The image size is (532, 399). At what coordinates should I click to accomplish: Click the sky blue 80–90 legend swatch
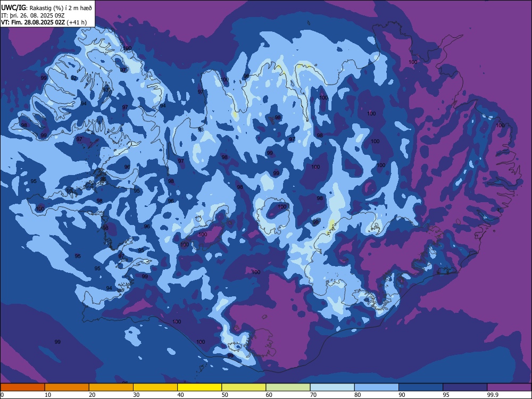377,387
